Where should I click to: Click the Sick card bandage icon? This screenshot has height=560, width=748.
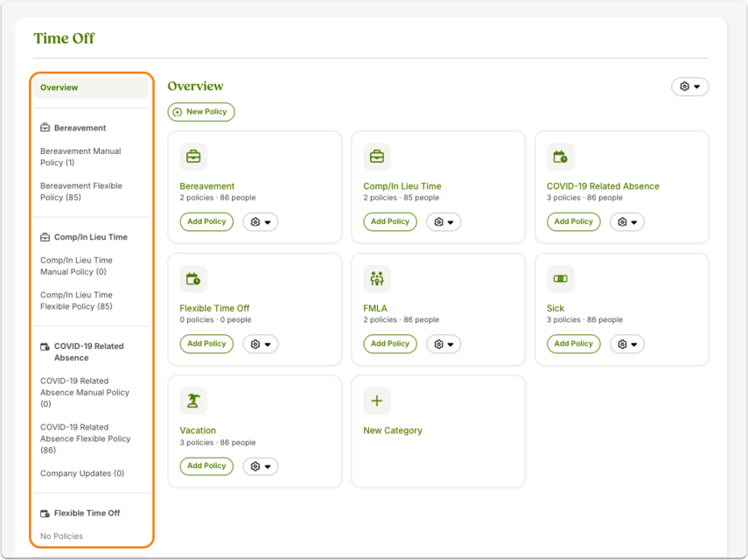point(560,278)
